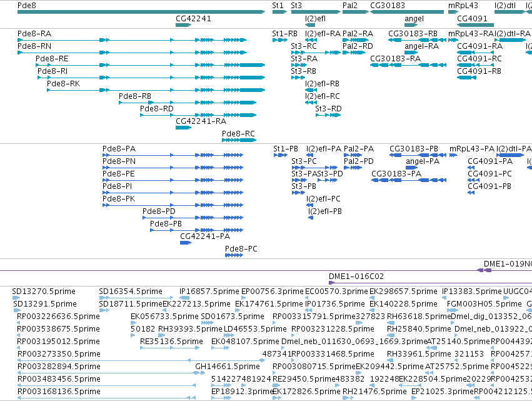Image resolution: width=532 pixels, height=401 pixels.
Task: Click the Pde8-RD transcript label
Action: [x=157, y=109]
